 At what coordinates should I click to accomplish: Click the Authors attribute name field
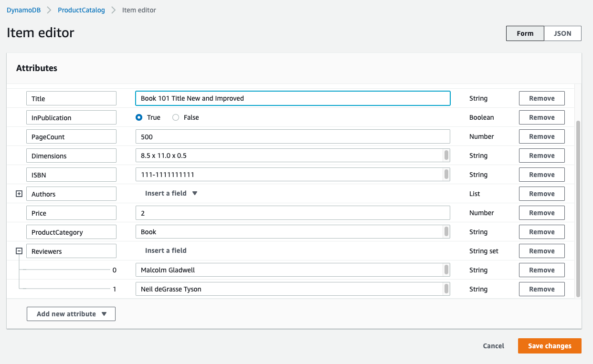pos(71,194)
